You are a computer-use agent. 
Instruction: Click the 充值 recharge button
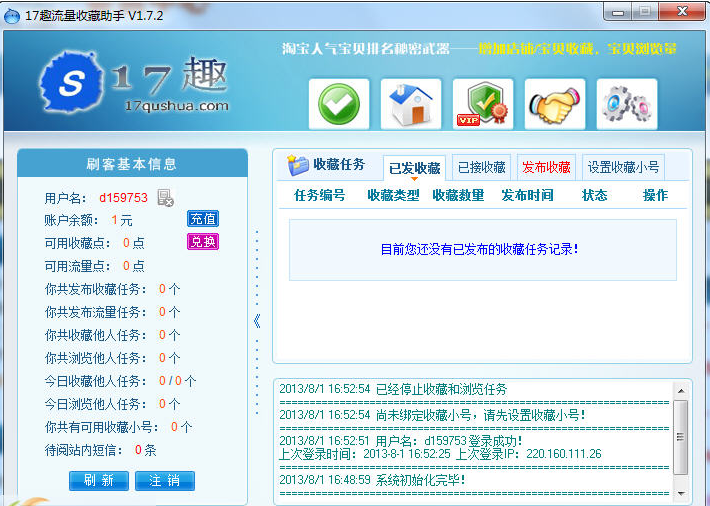click(203, 219)
